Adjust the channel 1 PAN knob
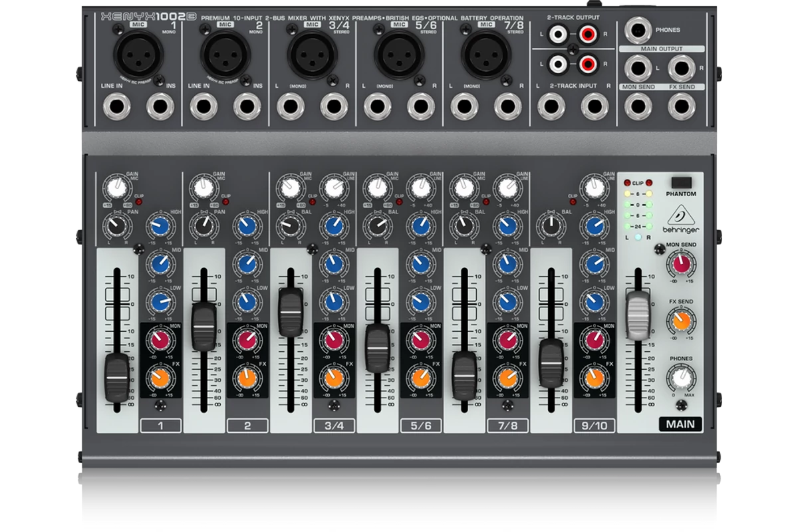This screenshot has height=532, width=798. [x=117, y=226]
